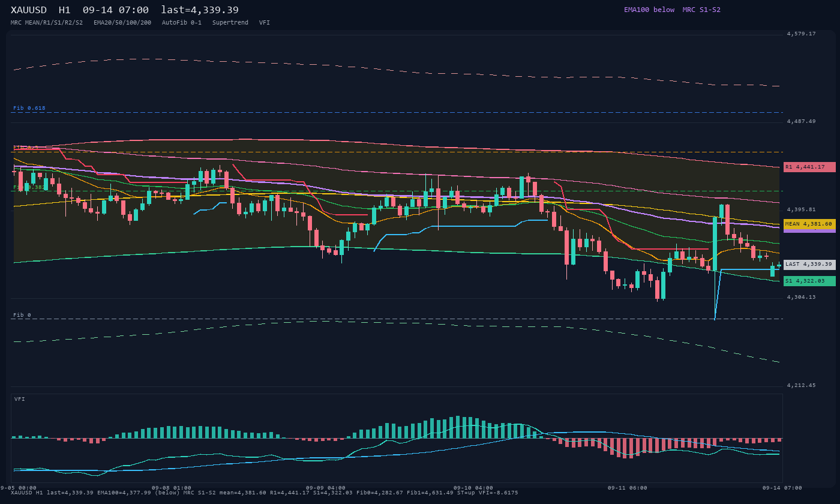840x504 pixels.
Task: Click last=4,339.39 in the chart title
Action: [x=200, y=10]
